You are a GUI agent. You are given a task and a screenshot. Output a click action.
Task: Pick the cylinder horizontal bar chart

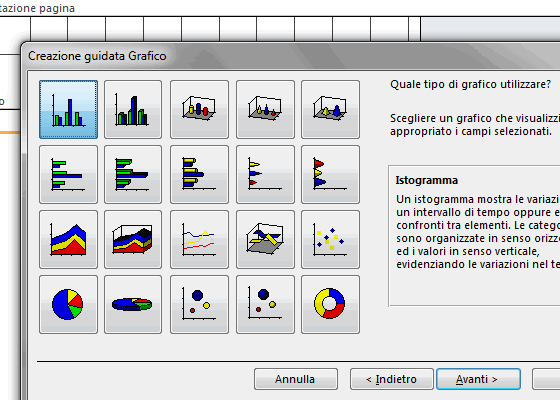(199, 174)
